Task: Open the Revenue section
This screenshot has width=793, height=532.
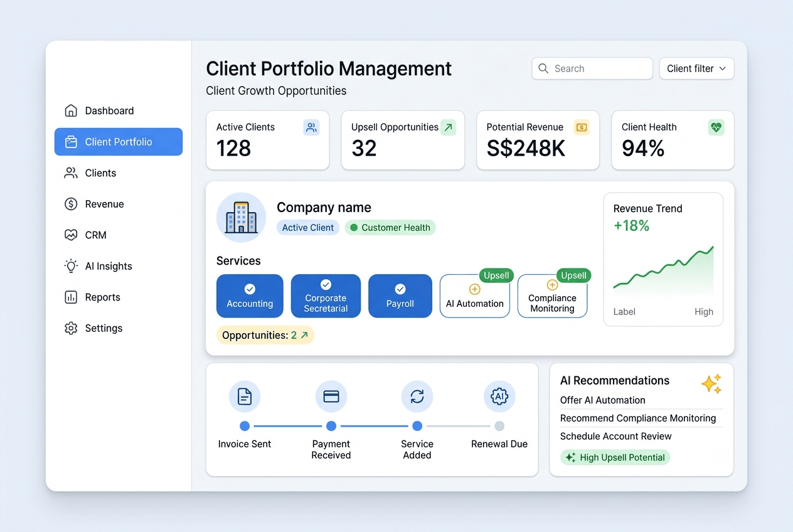Action: (119, 204)
